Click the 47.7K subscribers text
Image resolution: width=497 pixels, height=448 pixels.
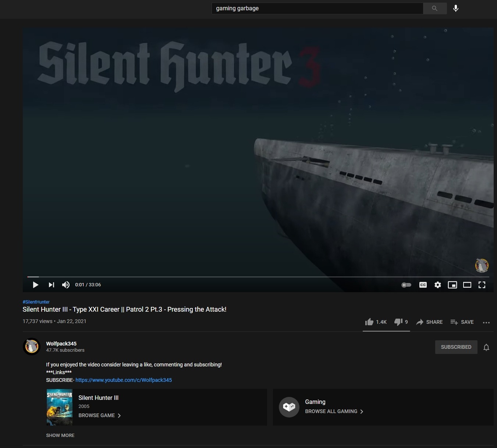65,350
